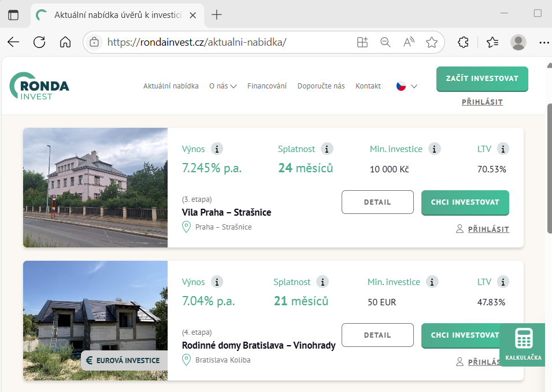Add this page to favorites
The image size is (552, 392).
click(x=431, y=42)
